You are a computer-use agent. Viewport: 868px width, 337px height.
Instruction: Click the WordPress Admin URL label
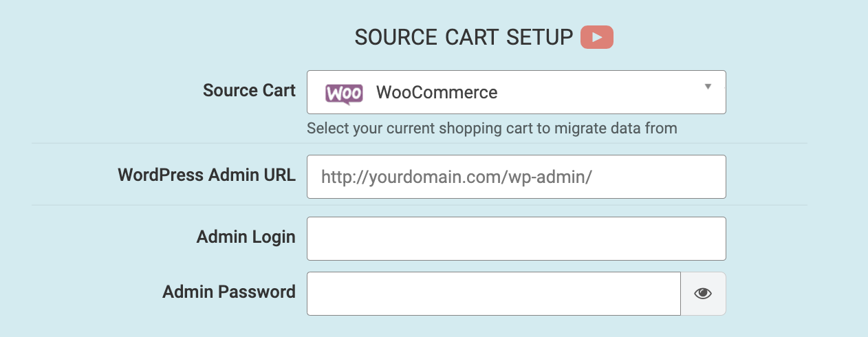(x=206, y=175)
